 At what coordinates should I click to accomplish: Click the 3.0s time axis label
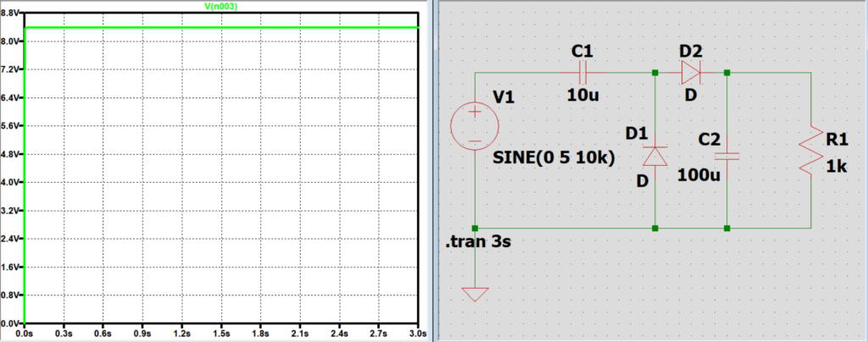(418, 334)
